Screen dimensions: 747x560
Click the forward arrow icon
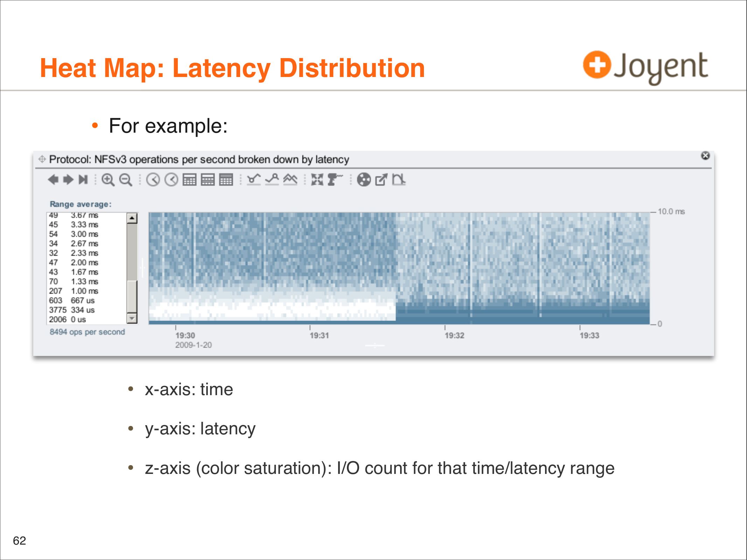[x=68, y=180]
